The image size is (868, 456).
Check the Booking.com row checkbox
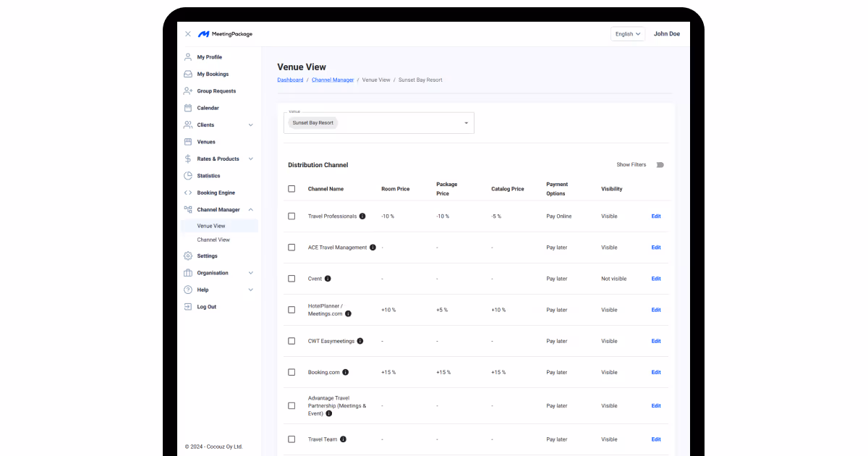(x=292, y=372)
